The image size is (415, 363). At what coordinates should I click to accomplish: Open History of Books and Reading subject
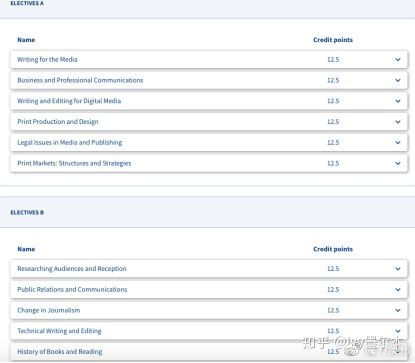pyautogui.click(x=60, y=352)
